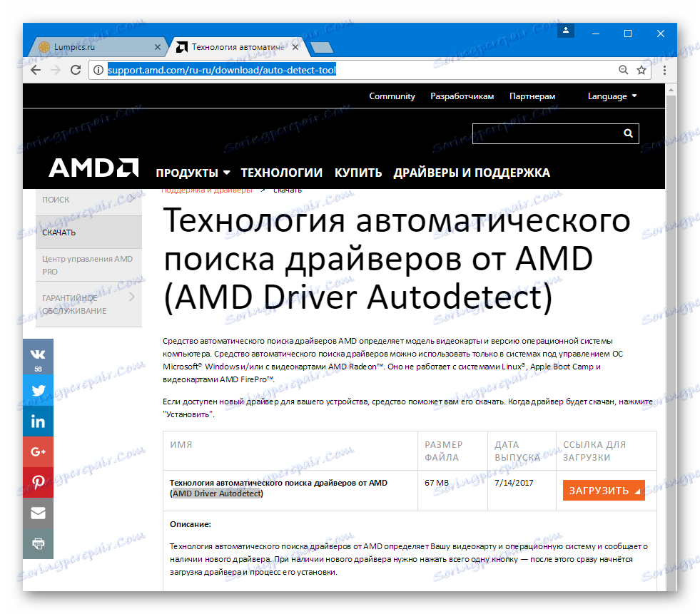Switch to the Lumpics.ru tab
This screenshot has height=614, width=700.
[x=96, y=47]
